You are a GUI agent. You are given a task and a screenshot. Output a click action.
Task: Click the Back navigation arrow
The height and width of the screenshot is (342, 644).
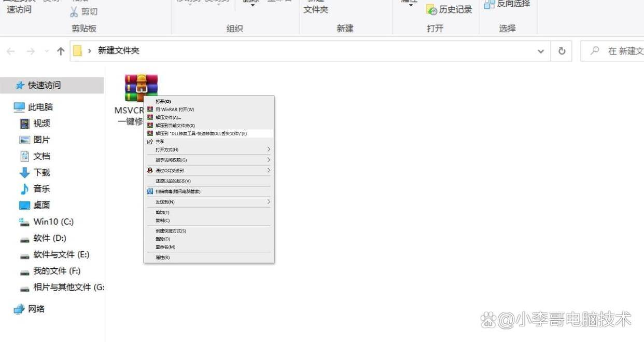click(x=11, y=51)
